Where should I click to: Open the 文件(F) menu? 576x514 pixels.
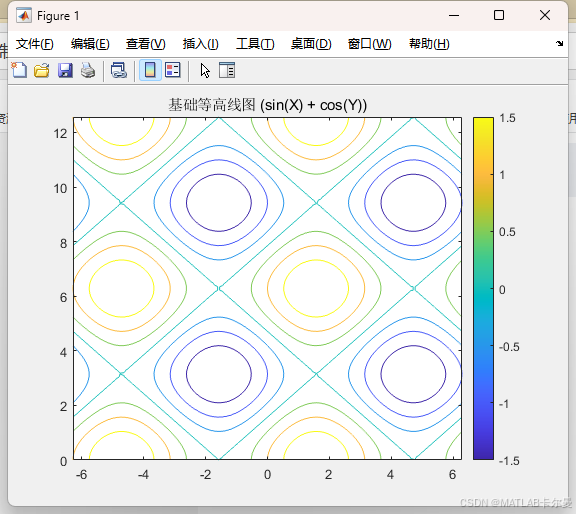[35, 44]
